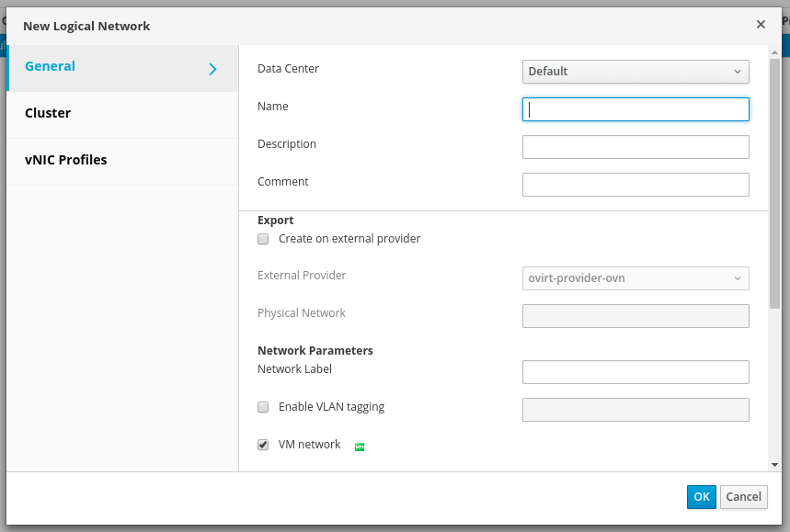Click the VLAN tag number field
Viewport: 790px width, 532px height.
(x=635, y=410)
